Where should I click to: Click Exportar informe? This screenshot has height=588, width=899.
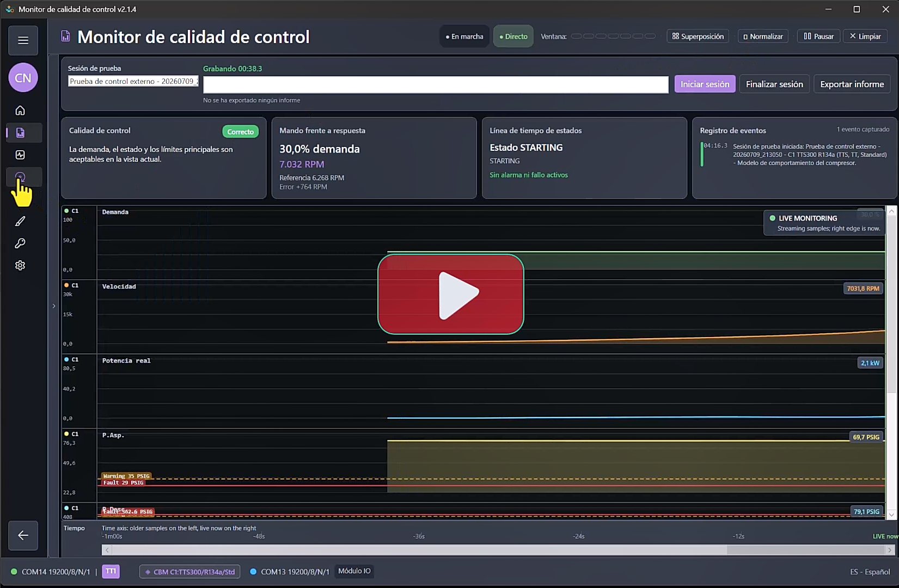852,84
